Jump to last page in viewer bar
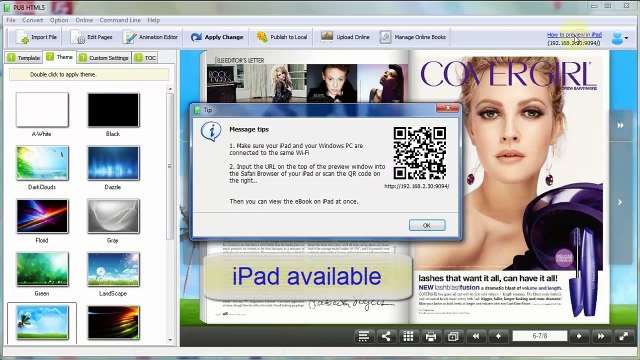This screenshot has height=360, width=640. 601,336
